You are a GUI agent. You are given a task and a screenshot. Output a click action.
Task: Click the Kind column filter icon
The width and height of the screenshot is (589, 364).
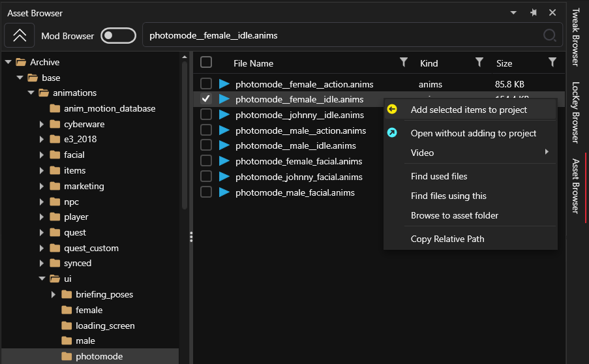point(479,62)
